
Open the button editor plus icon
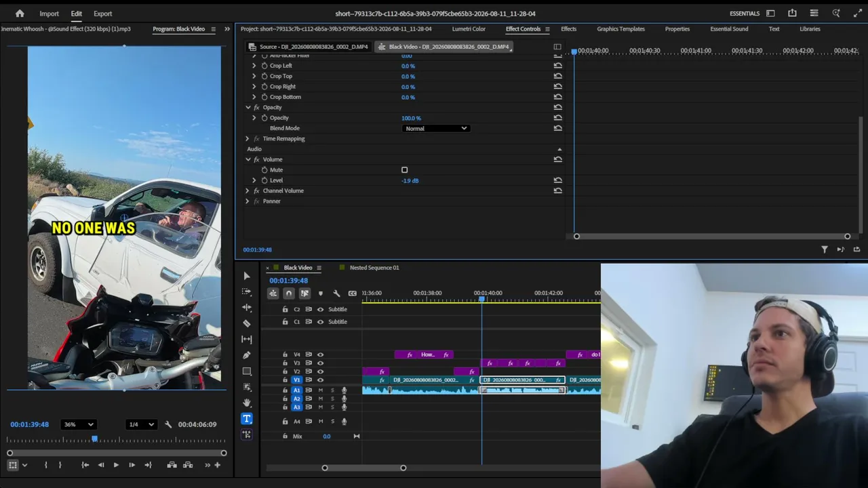tap(218, 465)
